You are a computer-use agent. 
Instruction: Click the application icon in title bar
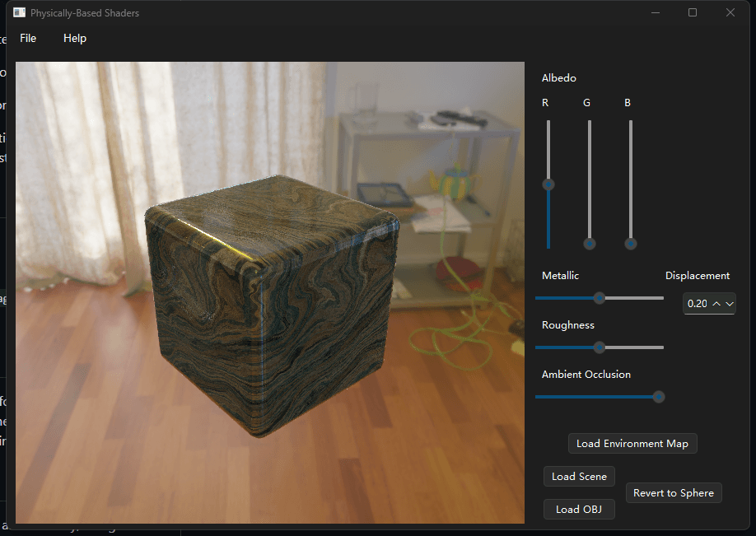19,12
